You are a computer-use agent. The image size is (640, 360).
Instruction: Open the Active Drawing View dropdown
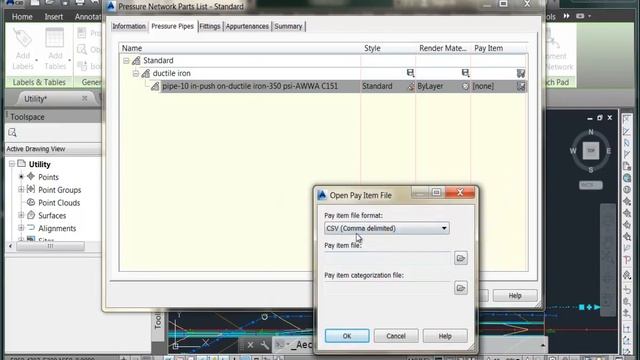(x=53, y=149)
